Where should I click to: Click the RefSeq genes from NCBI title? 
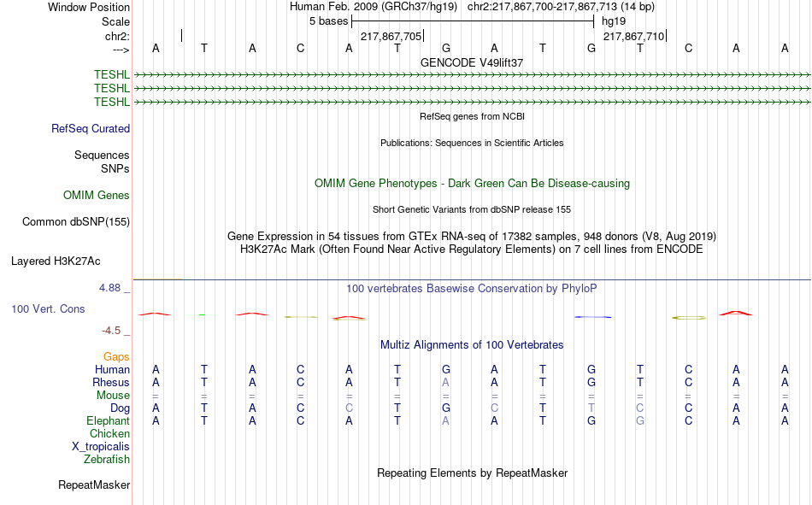pos(472,116)
